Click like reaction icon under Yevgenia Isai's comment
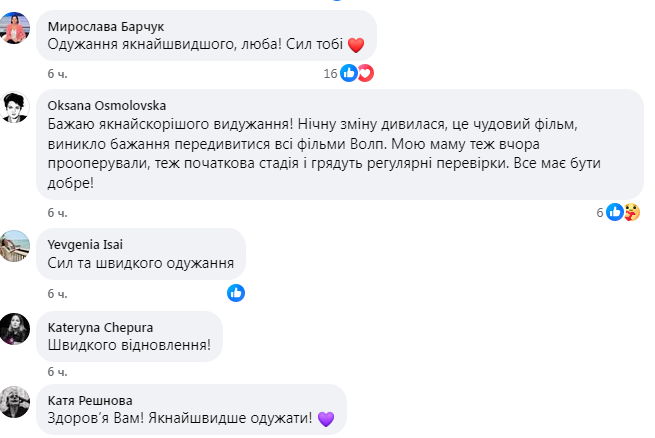 click(236, 293)
